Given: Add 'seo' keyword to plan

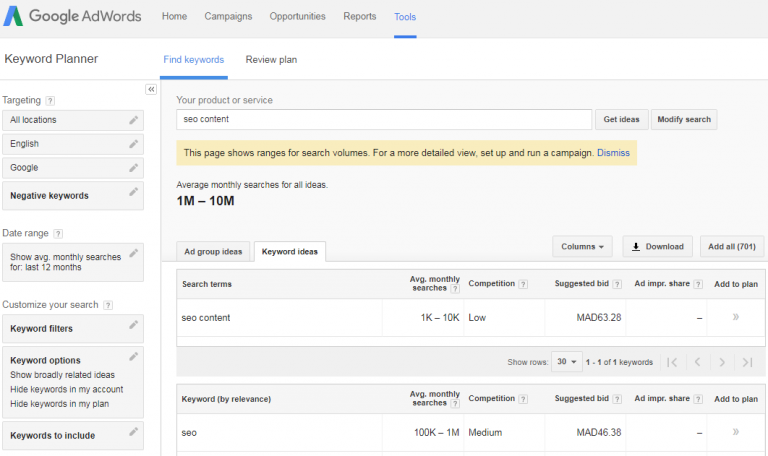Looking at the screenshot, I should click(x=736, y=432).
